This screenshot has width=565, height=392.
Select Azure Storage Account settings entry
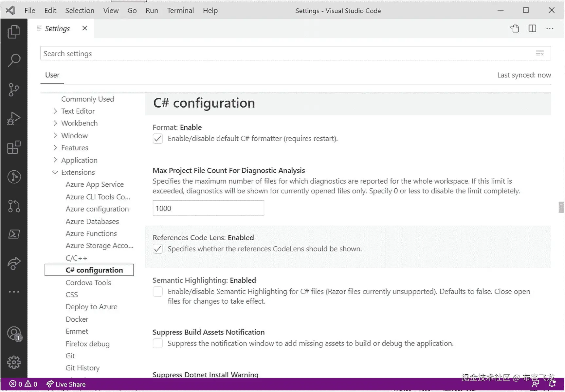[100, 246]
